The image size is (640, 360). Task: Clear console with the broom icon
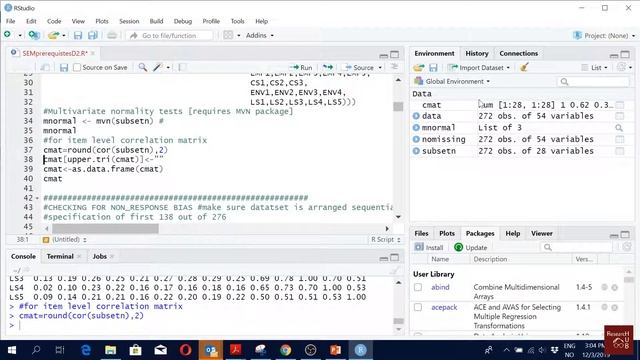pyautogui.click(x=394, y=270)
